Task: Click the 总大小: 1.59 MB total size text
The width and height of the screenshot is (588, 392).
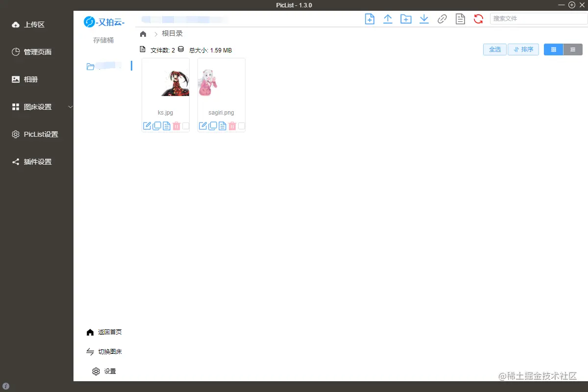Action: pyautogui.click(x=210, y=50)
